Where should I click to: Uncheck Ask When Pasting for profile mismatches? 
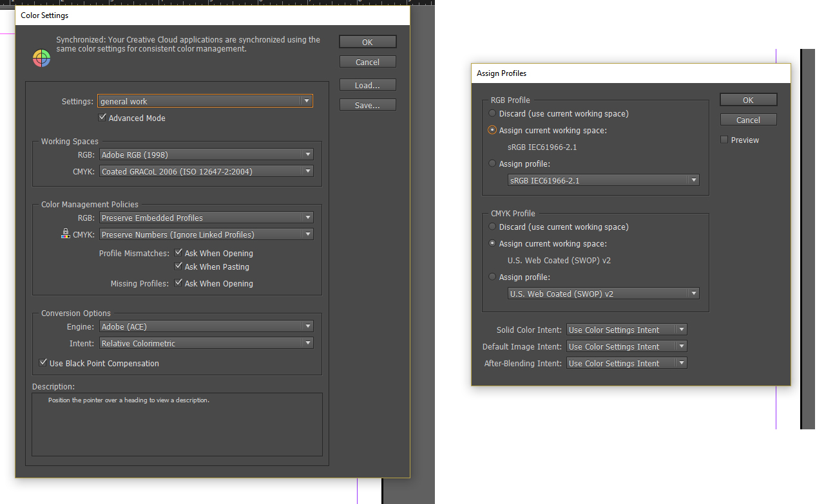[x=179, y=266]
